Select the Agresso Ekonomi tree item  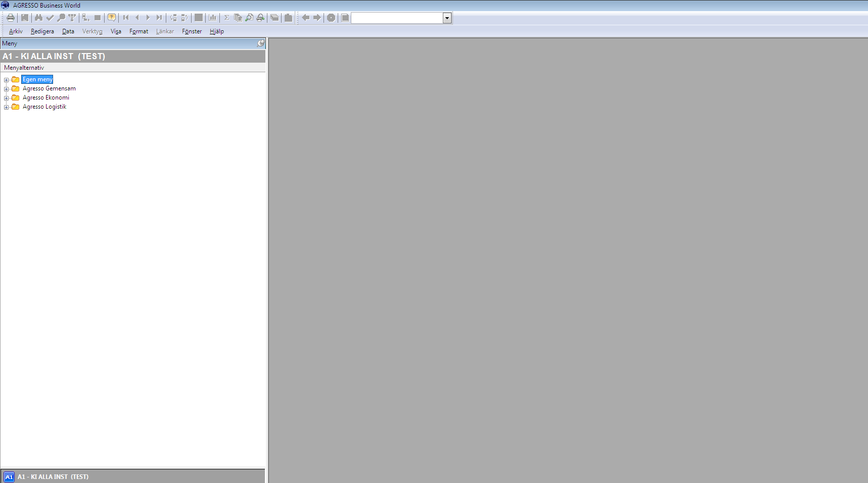click(x=46, y=98)
